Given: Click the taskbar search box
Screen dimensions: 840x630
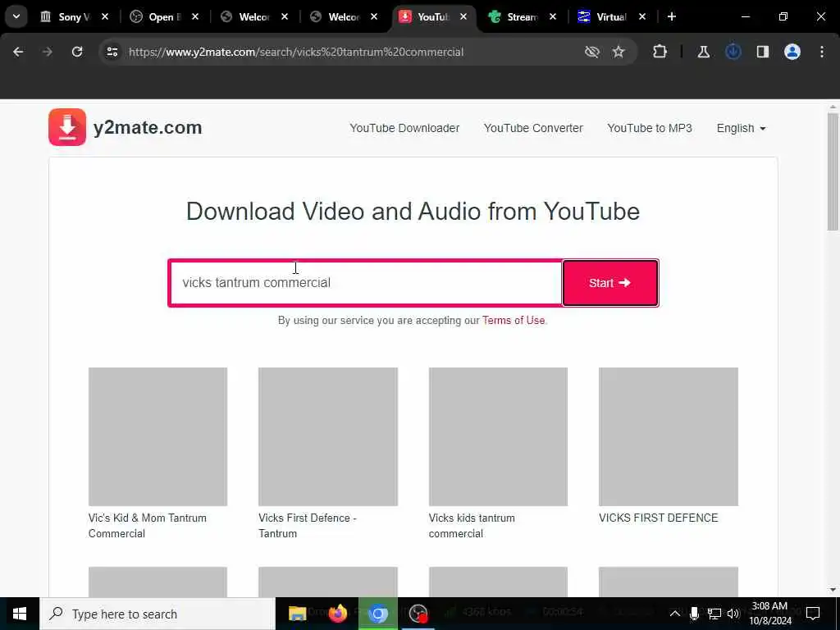Looking at the screenshot, I should (x=157, y=614).
